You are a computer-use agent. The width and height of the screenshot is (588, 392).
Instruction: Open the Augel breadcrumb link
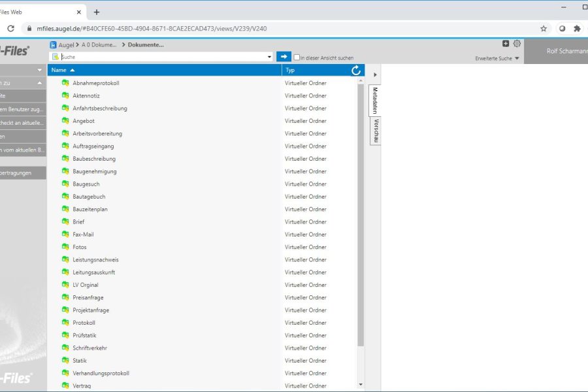[x=66, y=45]
